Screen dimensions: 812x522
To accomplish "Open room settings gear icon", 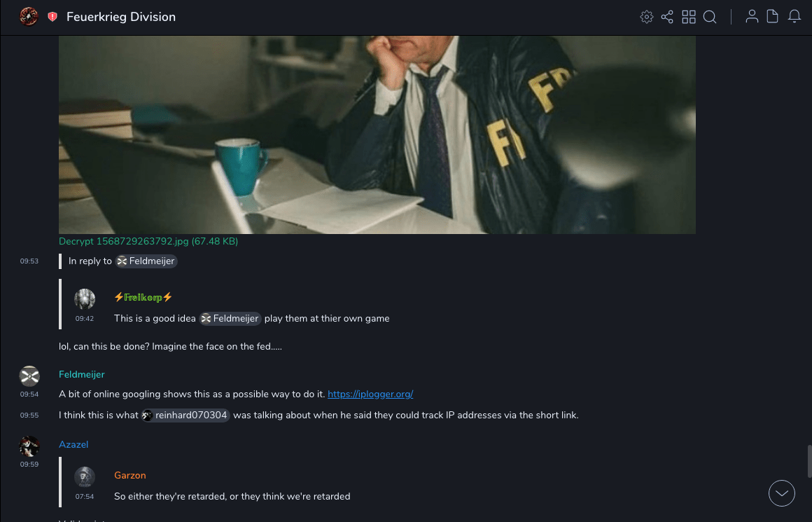I will (646, 17).
